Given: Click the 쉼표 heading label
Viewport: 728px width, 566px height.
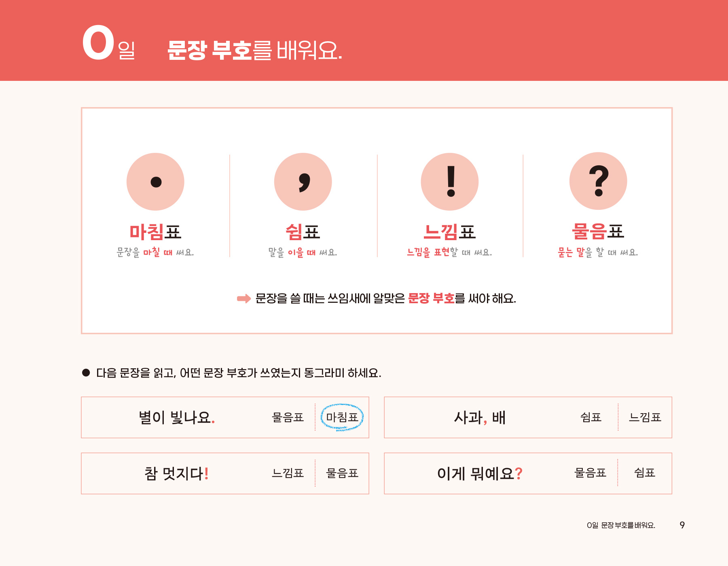Looking at the screenshot, I should 303,232.
